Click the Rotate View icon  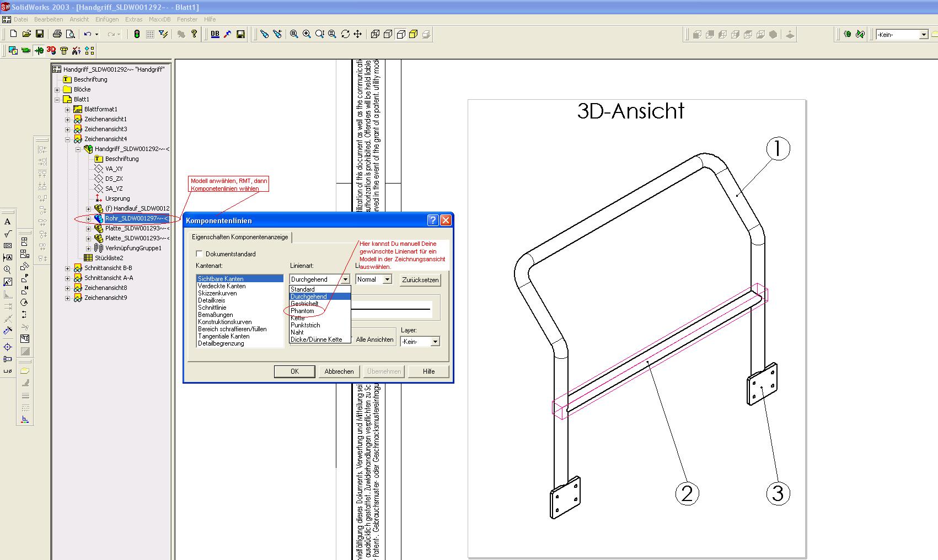[345, 34]
